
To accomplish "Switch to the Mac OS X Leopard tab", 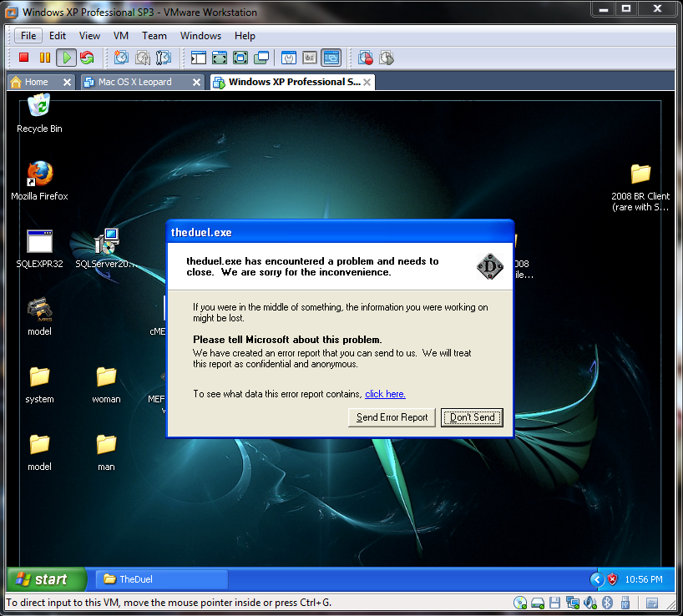I will click(x=134, y=82).
